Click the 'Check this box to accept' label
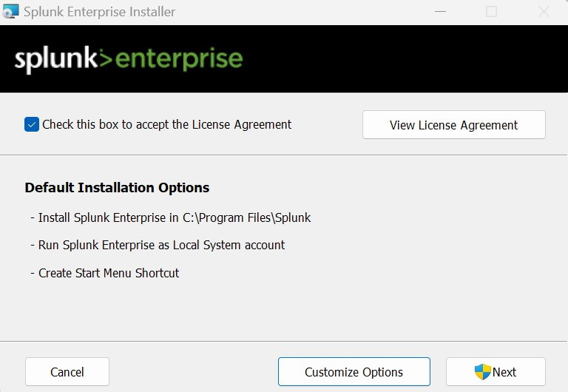 (166, 125)
